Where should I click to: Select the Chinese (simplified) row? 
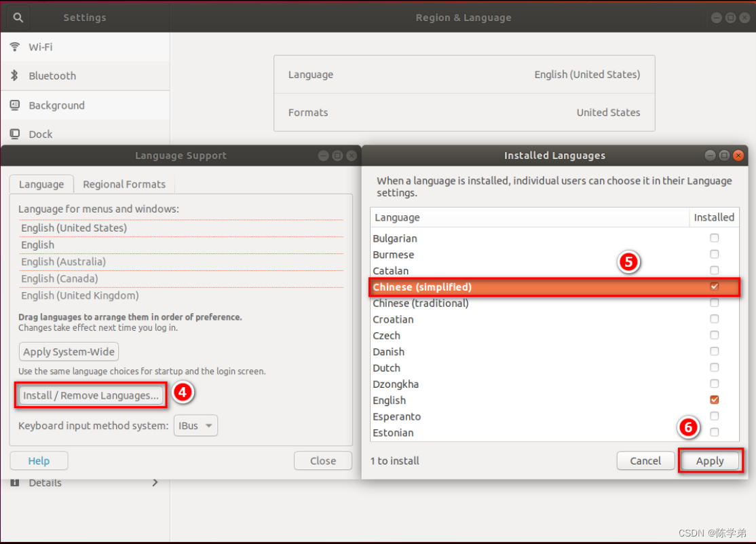(554, 287)
